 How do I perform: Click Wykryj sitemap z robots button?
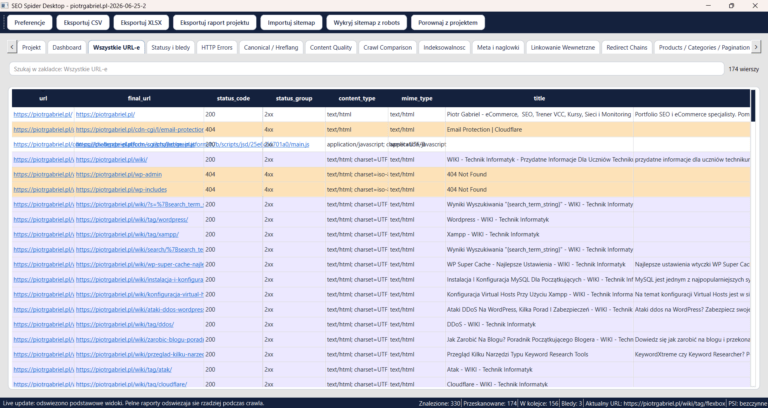367,23
